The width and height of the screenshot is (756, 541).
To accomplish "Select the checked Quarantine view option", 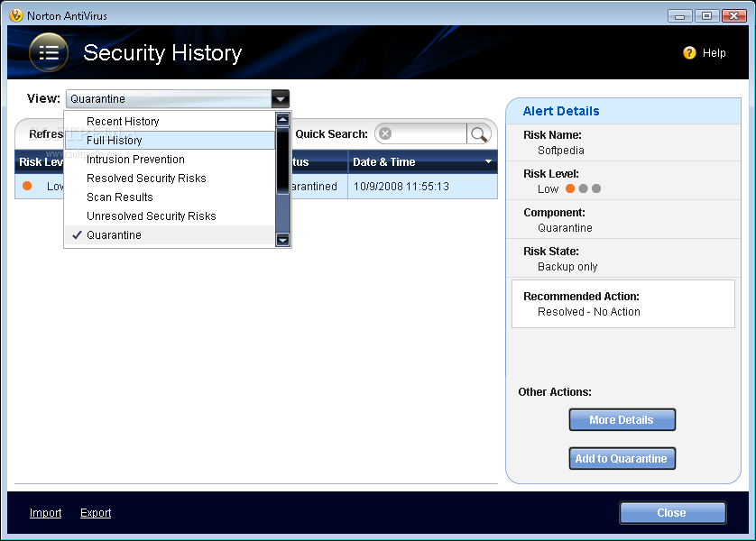I will 170,235.
